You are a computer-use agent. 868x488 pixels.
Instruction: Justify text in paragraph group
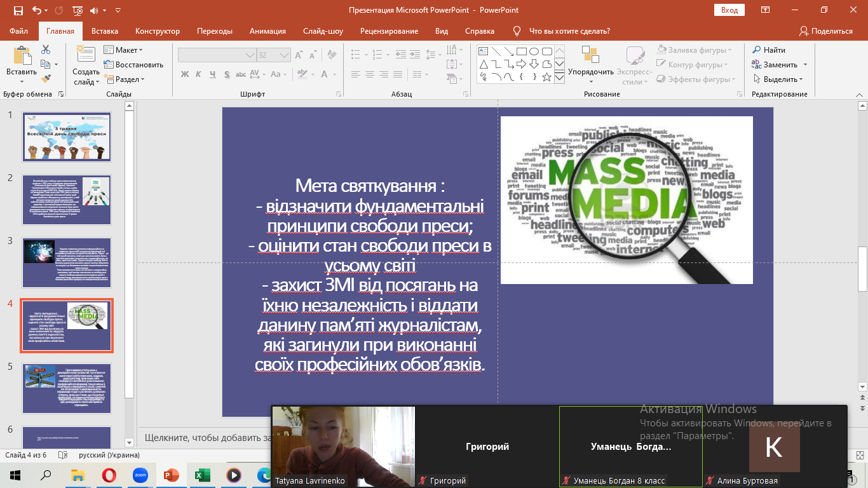398,74
